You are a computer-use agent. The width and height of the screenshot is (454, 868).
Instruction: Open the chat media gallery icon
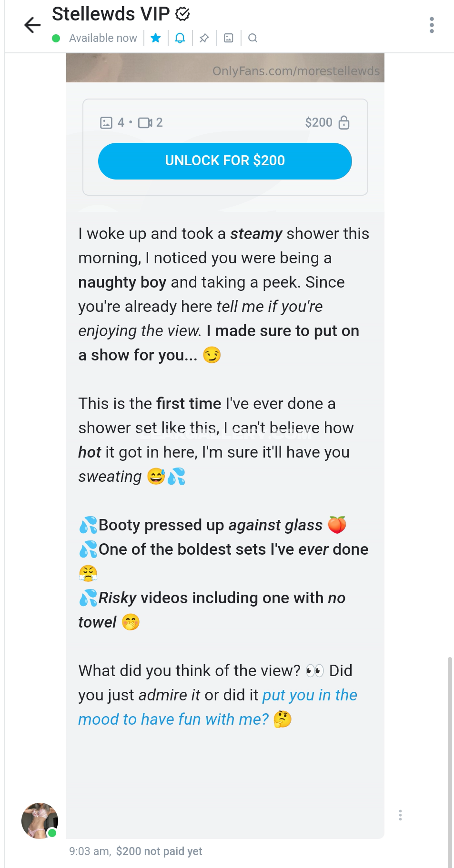click(x=229, y=38)
